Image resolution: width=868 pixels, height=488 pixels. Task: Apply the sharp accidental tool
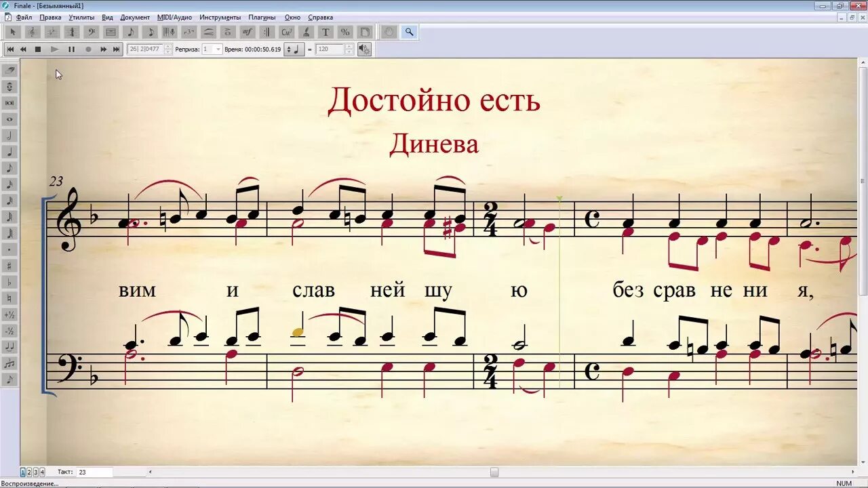(10, 266)
